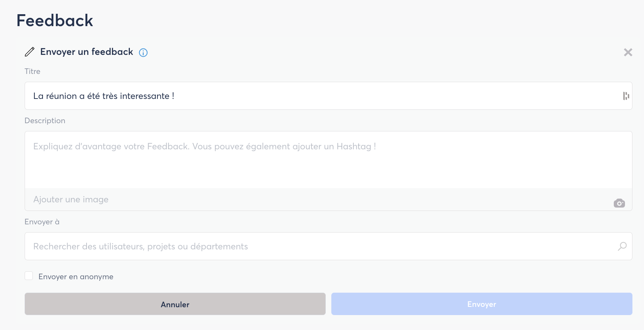Screen dimensions: 644x330
Task: Close the feedback form with the X
Action: point(628,52)
